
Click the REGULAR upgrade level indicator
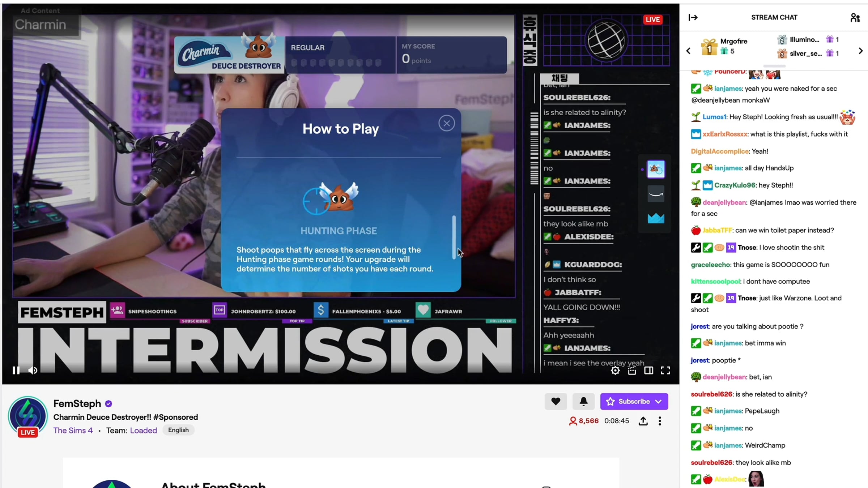tap(340, 55)
